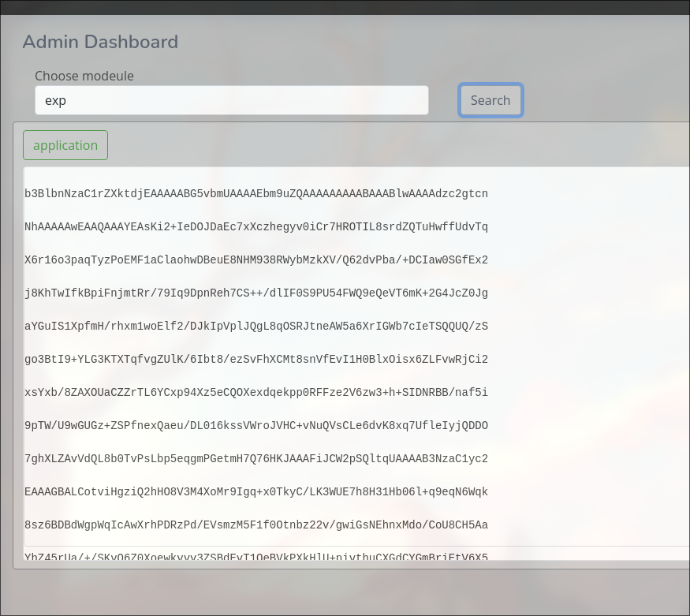Click the line starting with j8KhTwIfkBpi
This screenshot has height=616, width=690.
pos(256,293)
